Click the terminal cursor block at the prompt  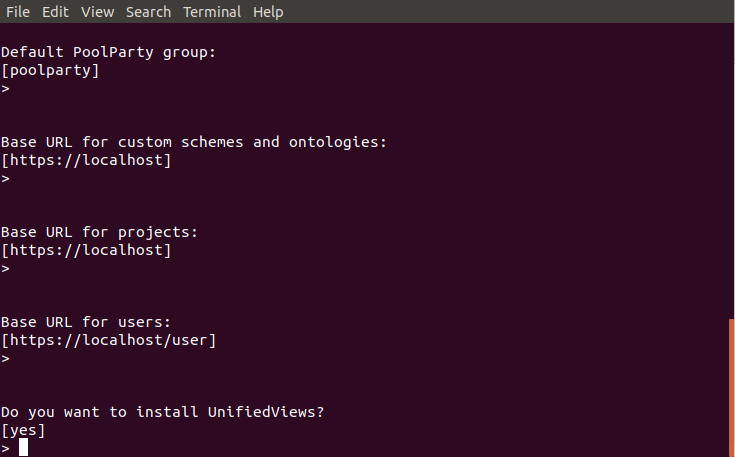click(x=23, y=447)
